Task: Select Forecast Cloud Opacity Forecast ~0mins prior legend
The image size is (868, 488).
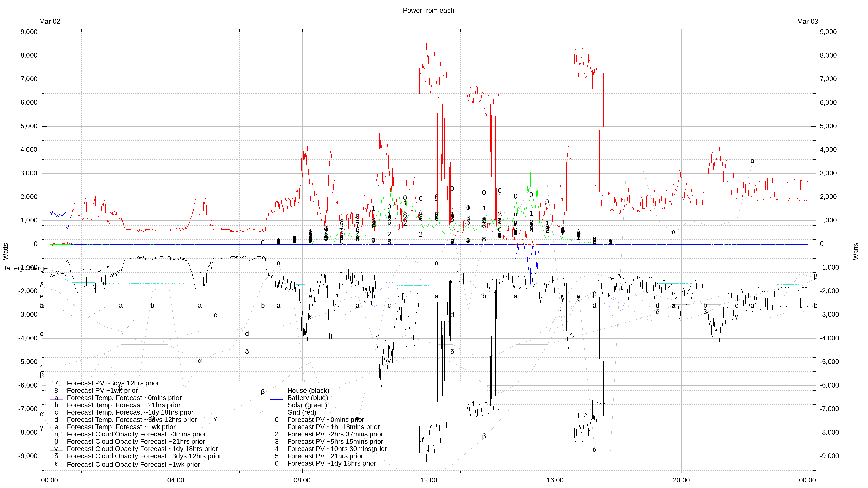Action: point(136,434)
